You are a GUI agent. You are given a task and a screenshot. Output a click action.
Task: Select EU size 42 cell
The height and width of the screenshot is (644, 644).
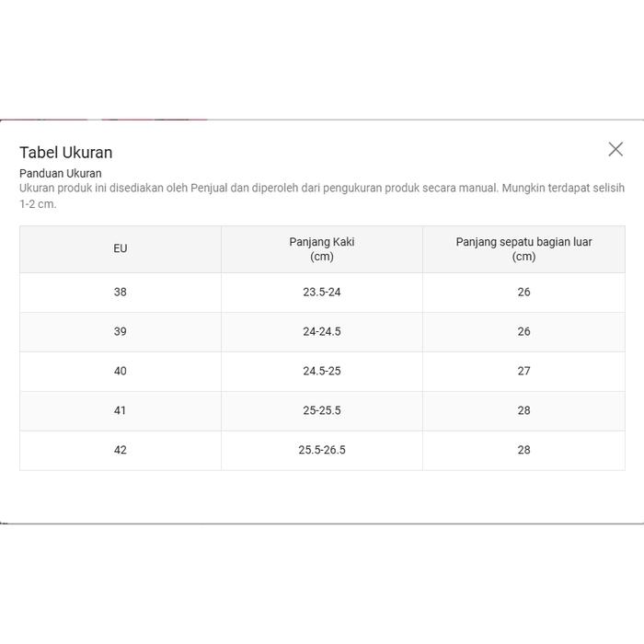tap(121, 450)
